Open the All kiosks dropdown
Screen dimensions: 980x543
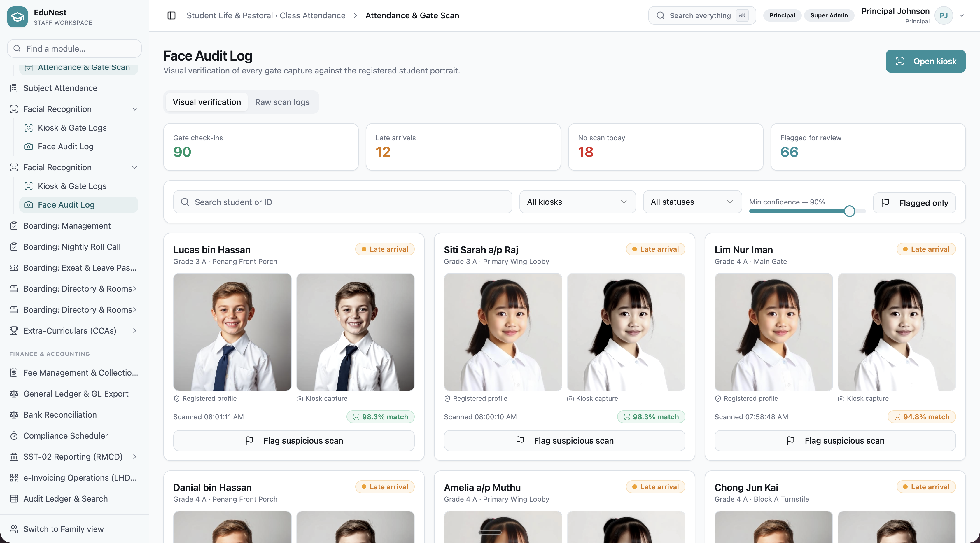click(577, 202)
